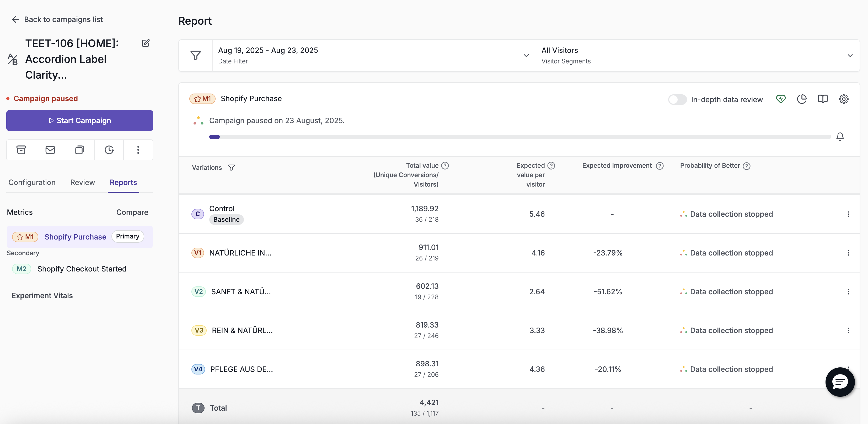Open the pie chart view icon

tap(802, 99)
